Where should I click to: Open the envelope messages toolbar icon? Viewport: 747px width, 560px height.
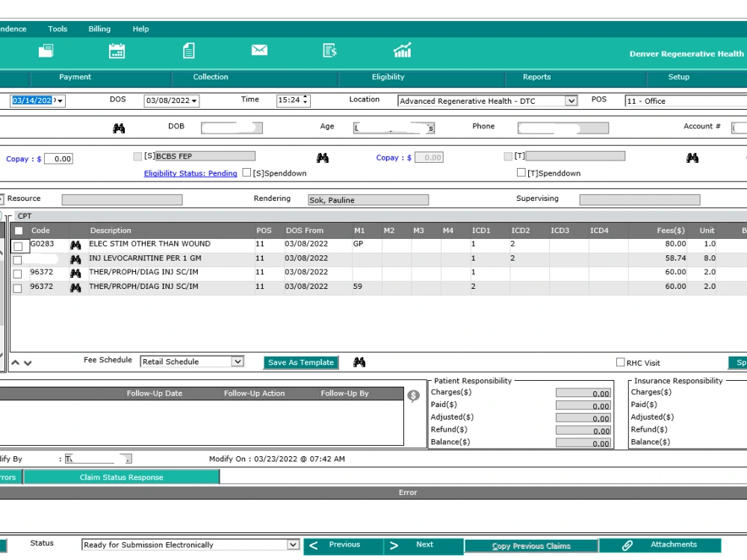coord(259,49)
